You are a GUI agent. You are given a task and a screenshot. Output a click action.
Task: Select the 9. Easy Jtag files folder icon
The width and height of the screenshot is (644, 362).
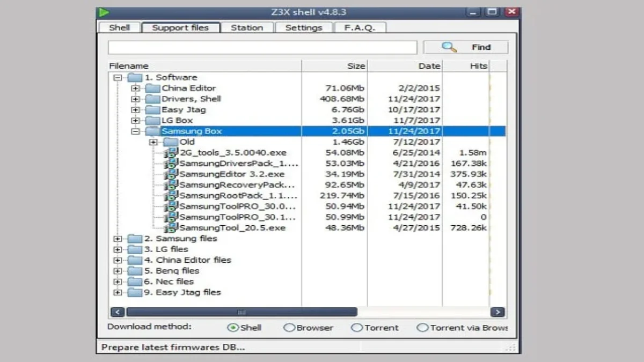click(135, 292)
